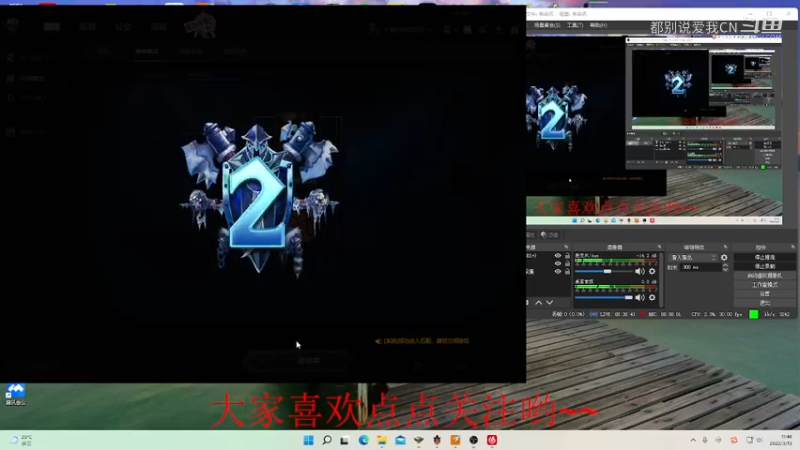
Task: Pop out the OBS controls dock
Action: pos(792,247)
